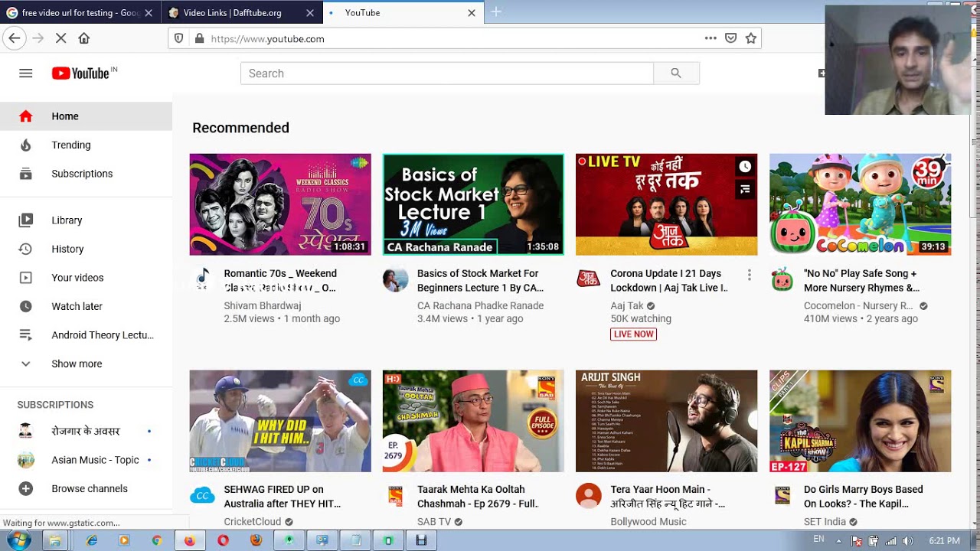This screenshot has height=551, width=980.
Task: Click Shivam Bhardwaj channel name
Action: (x=263, y=305)
